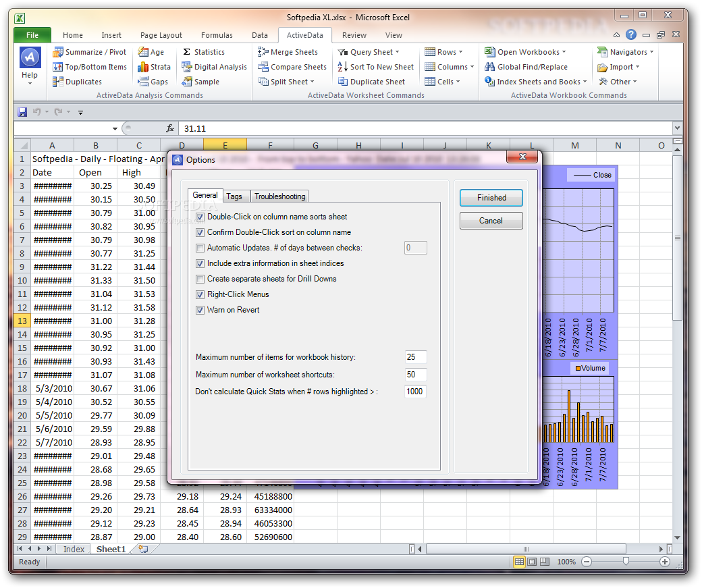Uncheck Double-Click on column name sorts sheet

click(200, 217)
